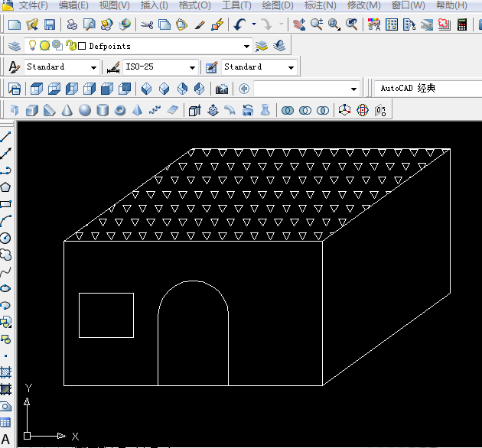Paste from clipboard
Screen dimensions: 482x448
click(181, 24)
